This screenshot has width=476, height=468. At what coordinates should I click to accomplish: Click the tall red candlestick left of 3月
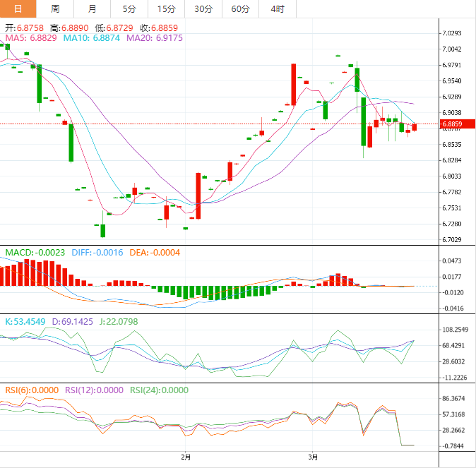(x=294, y=85)
